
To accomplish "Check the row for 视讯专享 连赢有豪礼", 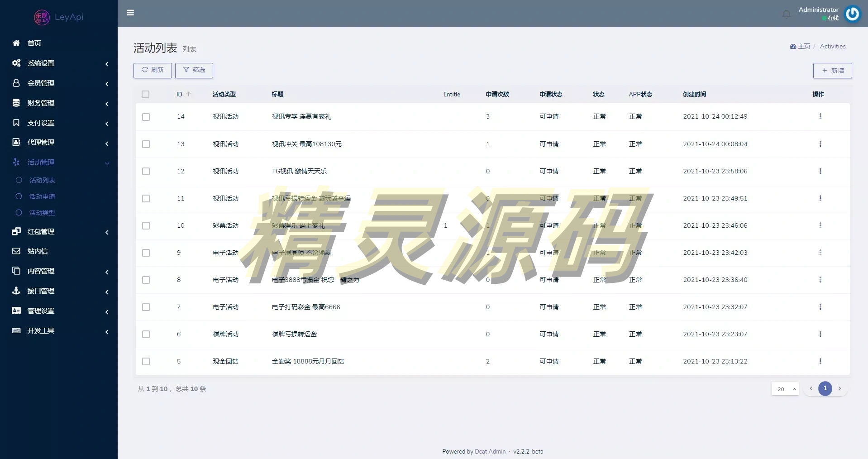I will [x=146, y=117].
